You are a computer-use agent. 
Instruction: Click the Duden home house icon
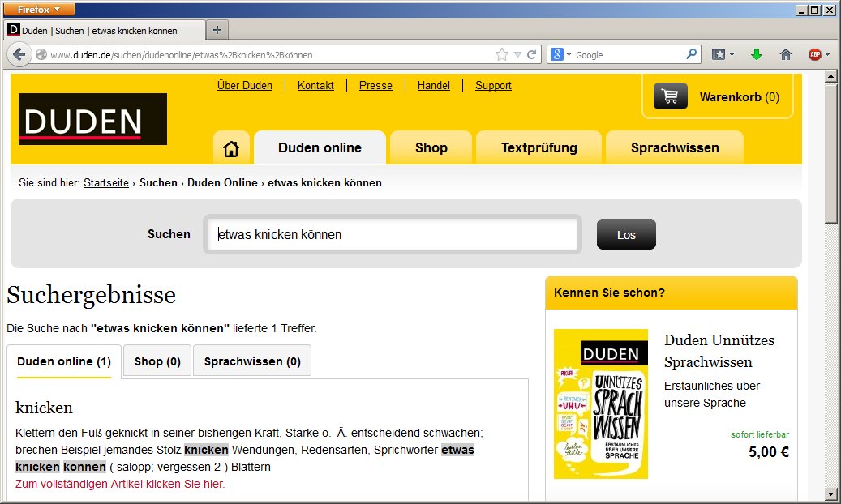(231, 148)
